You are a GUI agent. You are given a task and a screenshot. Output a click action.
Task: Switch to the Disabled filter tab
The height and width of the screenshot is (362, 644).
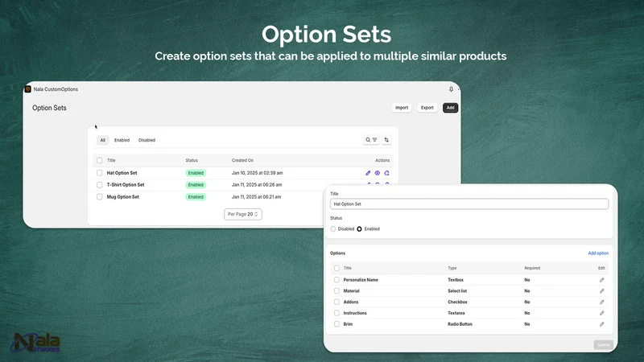point(147,140)
